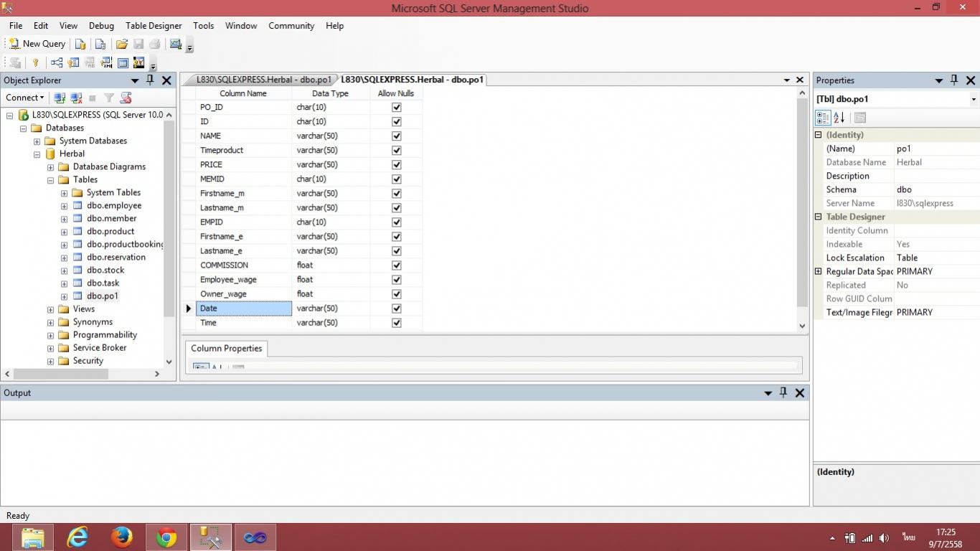This screenshot has height=551, width=980.
Task: Toggle Allow Nulls for PRICE column
Action: [397, 165]
